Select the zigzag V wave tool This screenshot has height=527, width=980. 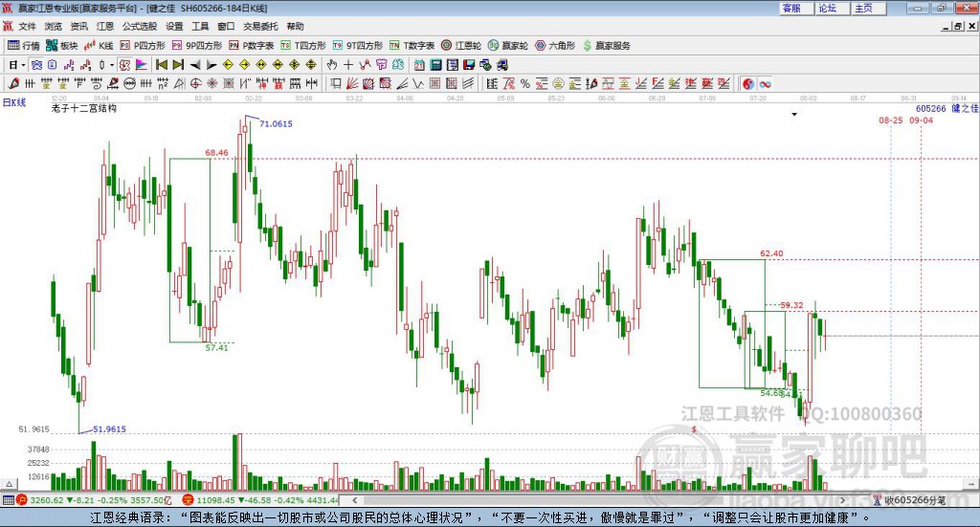click(x=418, y=83)
